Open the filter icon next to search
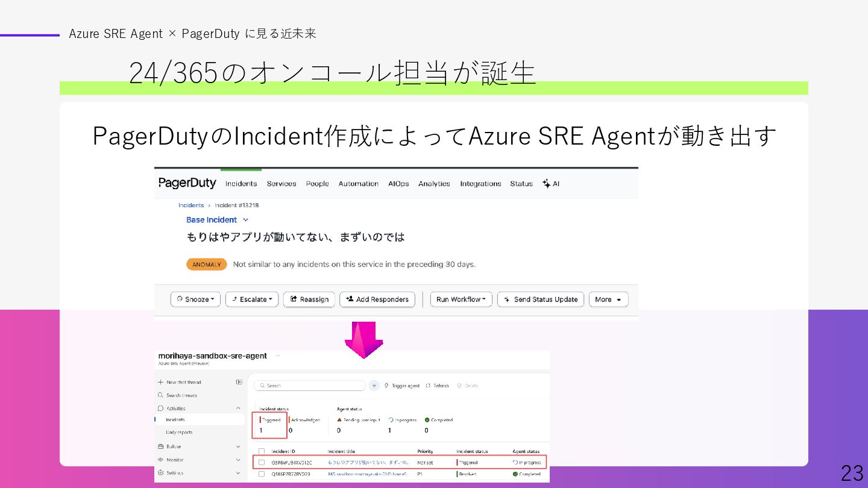 click(x=374, y=386)
